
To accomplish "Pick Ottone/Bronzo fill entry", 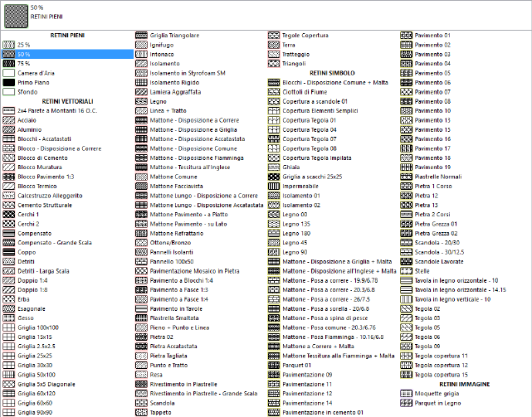I will pyautogui.click(x=170, y=242).
